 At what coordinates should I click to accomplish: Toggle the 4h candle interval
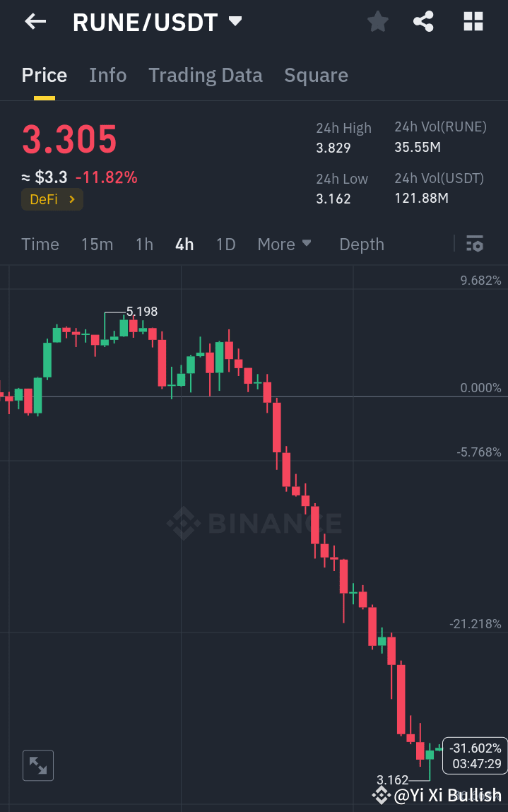pyautogui.click(x=184, y=244)
